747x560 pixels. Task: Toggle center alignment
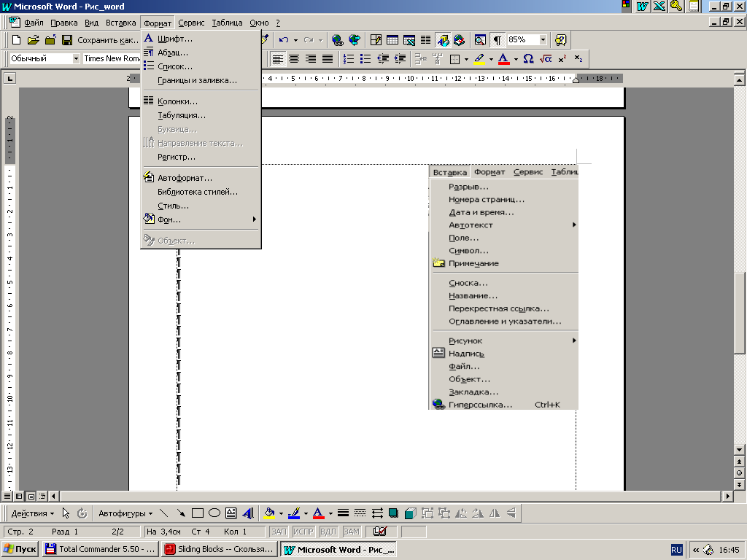[x=294, y=58]
